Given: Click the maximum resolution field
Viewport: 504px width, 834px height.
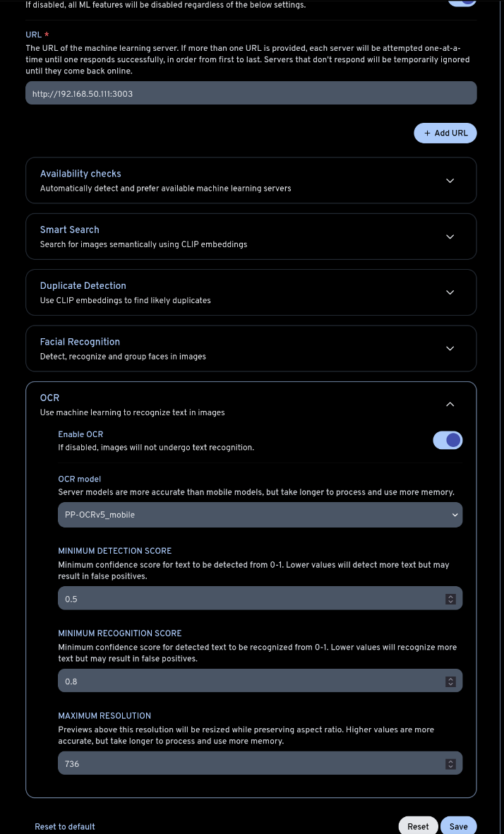Looking at the screenshot, I should pos(251,764).
